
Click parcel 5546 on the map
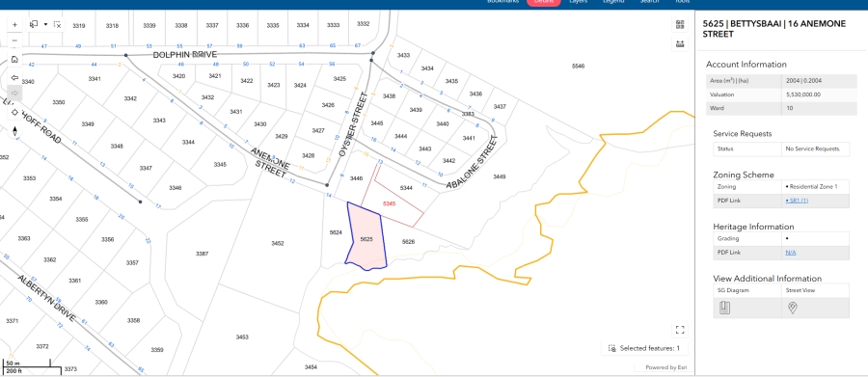coord(578,66)
